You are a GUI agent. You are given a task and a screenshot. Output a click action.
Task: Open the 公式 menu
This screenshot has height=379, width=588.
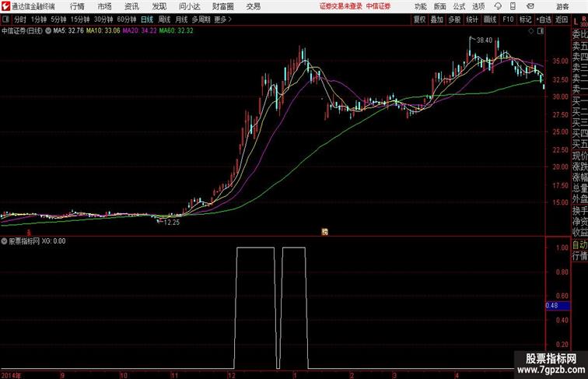click(x=459, y=6)
